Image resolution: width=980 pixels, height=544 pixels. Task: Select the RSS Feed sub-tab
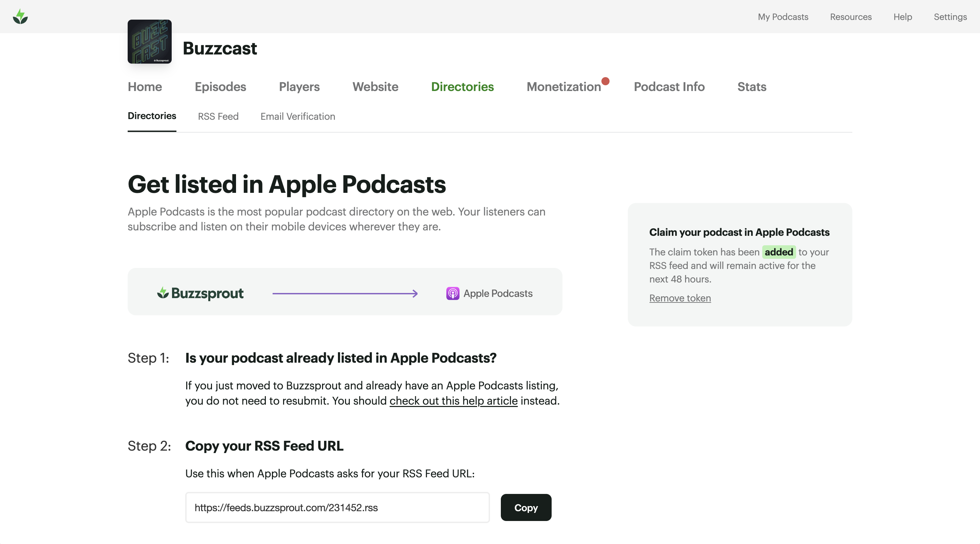[x=218, y=116]
